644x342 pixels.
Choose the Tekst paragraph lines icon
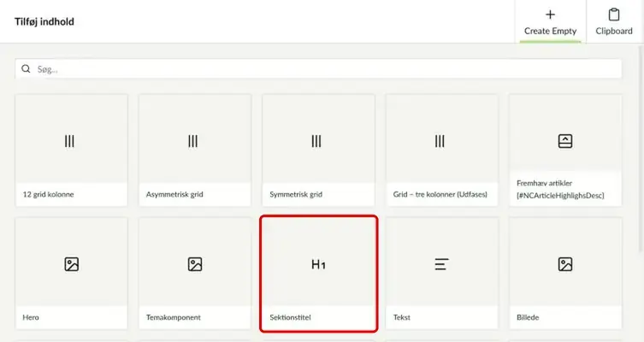point(441,264)
